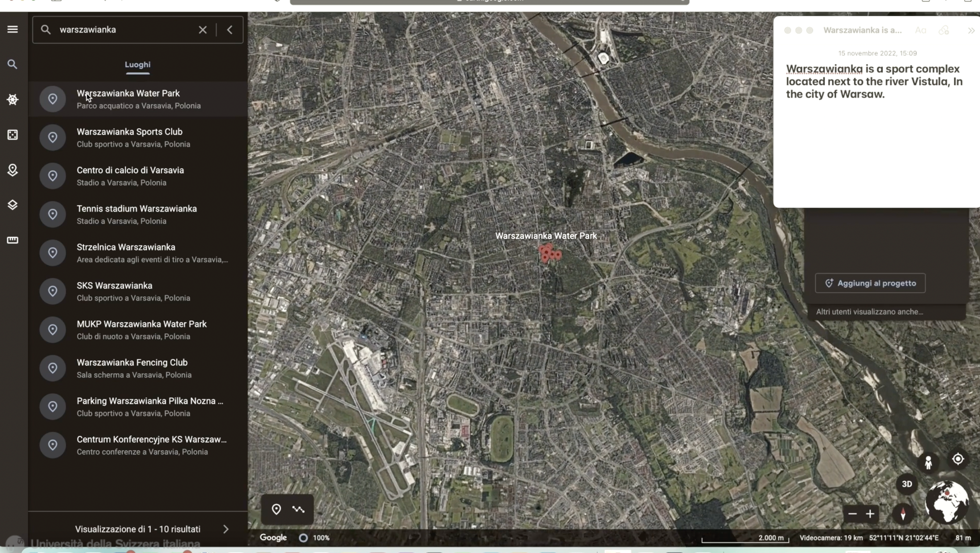Select the Measure ruler tool
980x553 pixels.
pos(13,240)
